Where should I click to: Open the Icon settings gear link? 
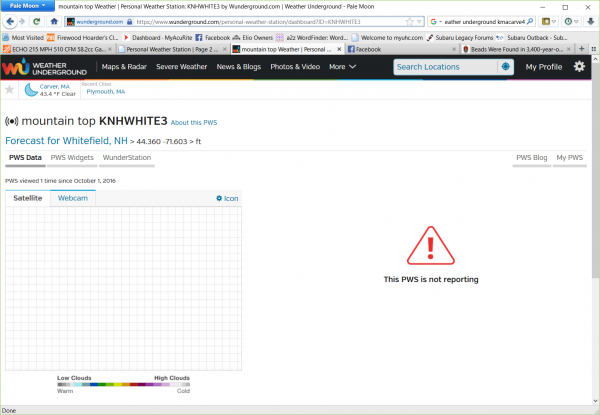227,198
